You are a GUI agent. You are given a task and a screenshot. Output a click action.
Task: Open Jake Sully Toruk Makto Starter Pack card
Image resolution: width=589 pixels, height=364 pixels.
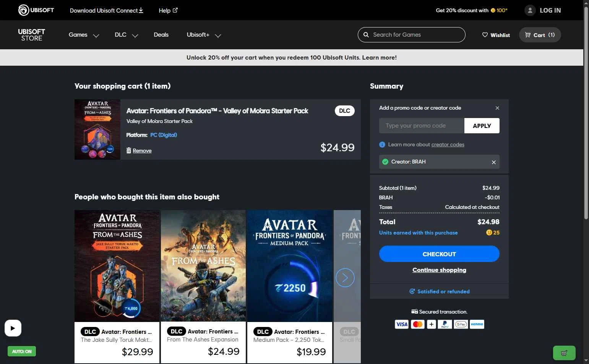click(117, 286)
